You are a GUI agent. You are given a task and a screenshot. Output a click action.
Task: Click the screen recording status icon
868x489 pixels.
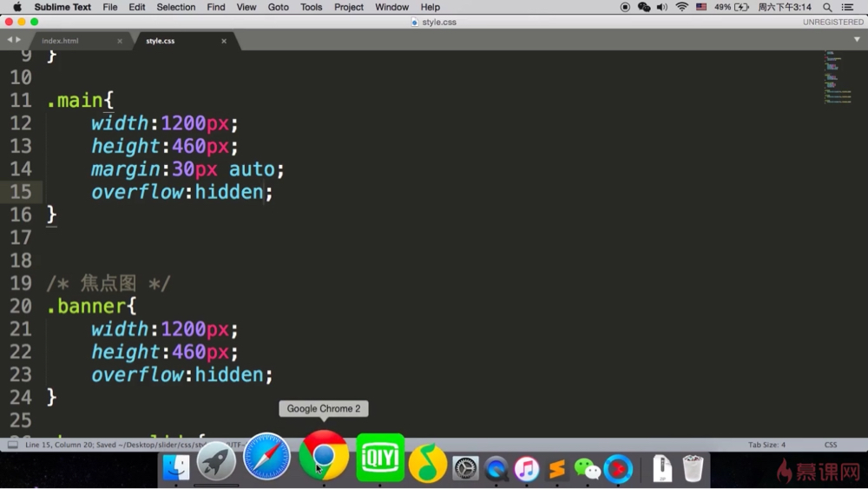(625, 7)
